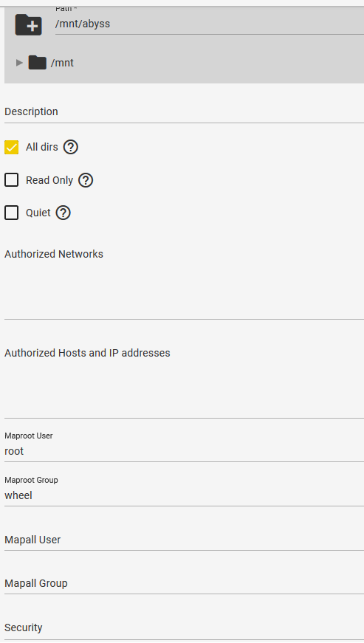
Task: Enable the Read Only checkbox
Action: (x=12, y=180)
